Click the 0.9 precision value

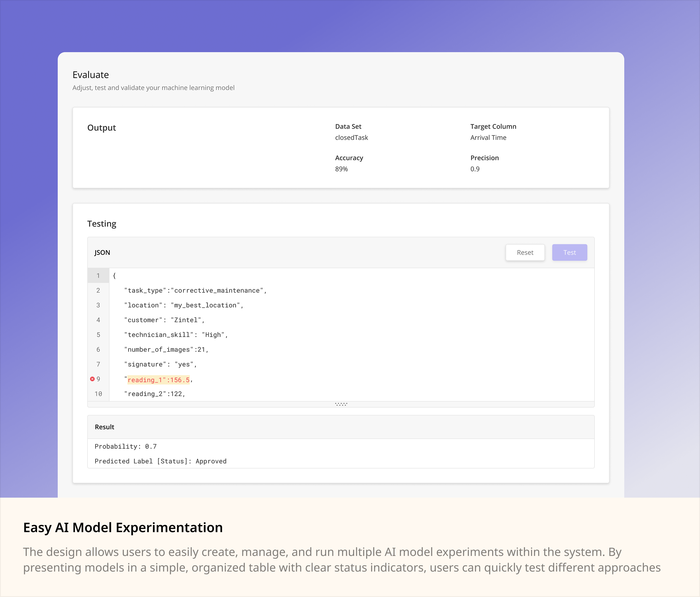(x=475, y=169)
